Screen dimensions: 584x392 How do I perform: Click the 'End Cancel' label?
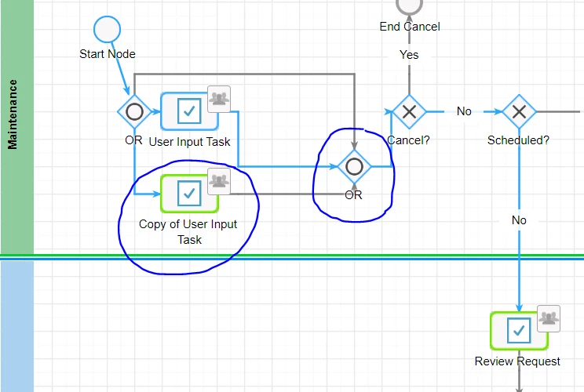[x=410, y=27]
